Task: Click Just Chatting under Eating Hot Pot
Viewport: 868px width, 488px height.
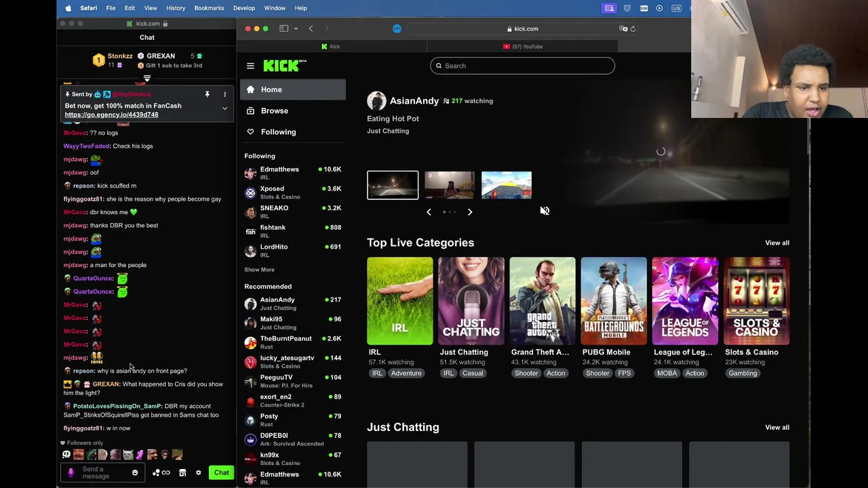Action: (x=388, y=131)
